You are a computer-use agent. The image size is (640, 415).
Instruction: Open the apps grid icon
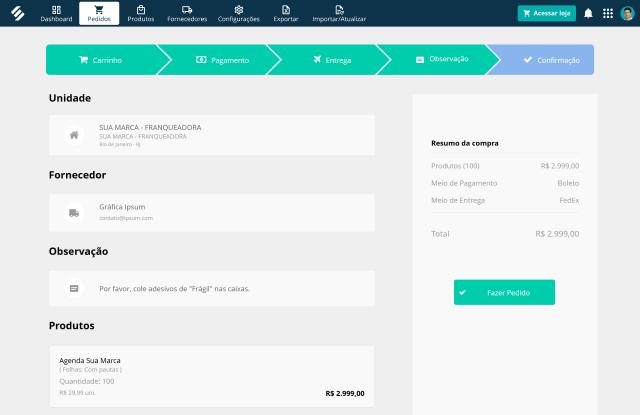pyautogui.click(x=608, y=13)
